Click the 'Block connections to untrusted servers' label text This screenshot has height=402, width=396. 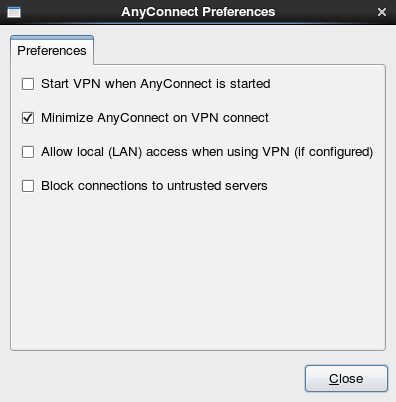[154, 186]
